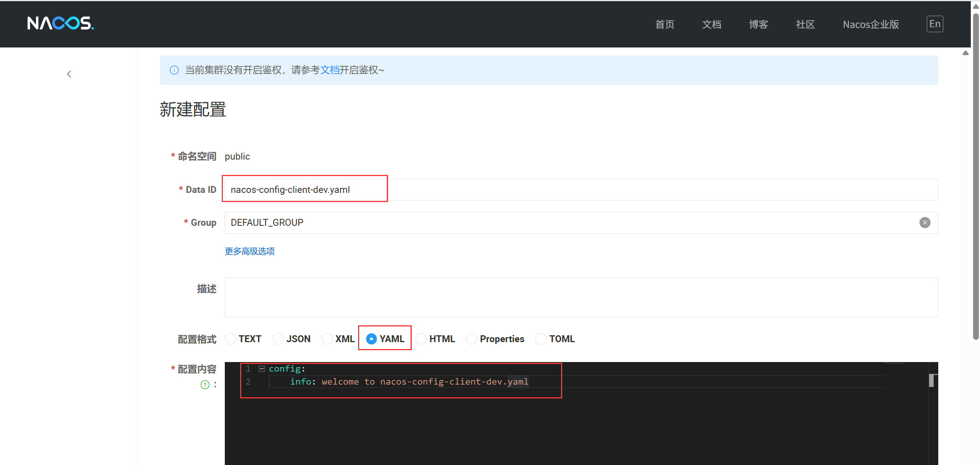The height and width of the screenshot is (465, 980).
Task: Click 'config:' on editor line 1
Action: point(287,369)
